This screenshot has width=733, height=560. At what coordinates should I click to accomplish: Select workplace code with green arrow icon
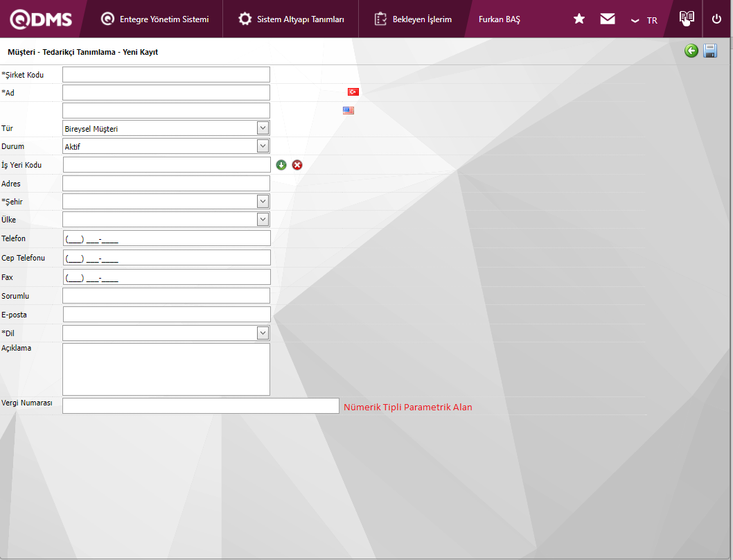[x=281, y=165]
